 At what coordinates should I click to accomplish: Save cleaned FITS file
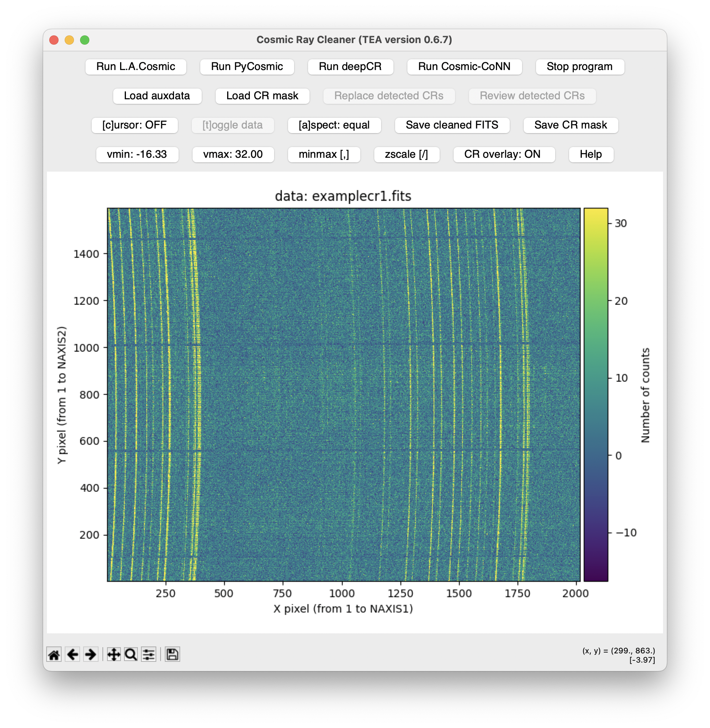click(x=452, y=125)
